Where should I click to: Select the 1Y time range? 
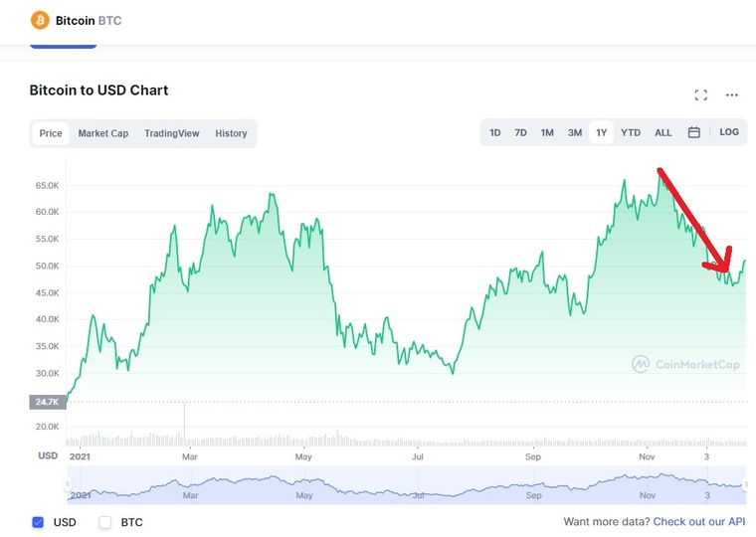coord(601,132)
